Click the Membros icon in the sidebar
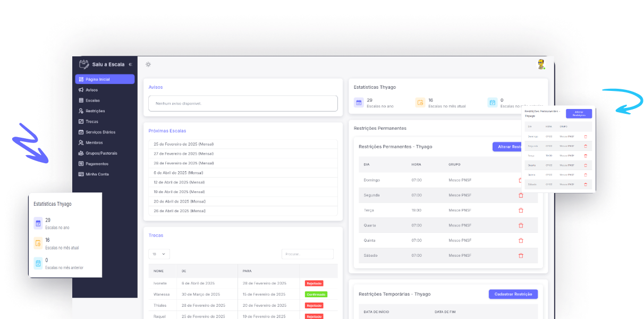Image resolution: width=644 pixels, height=319 pixels. (81, 142)
